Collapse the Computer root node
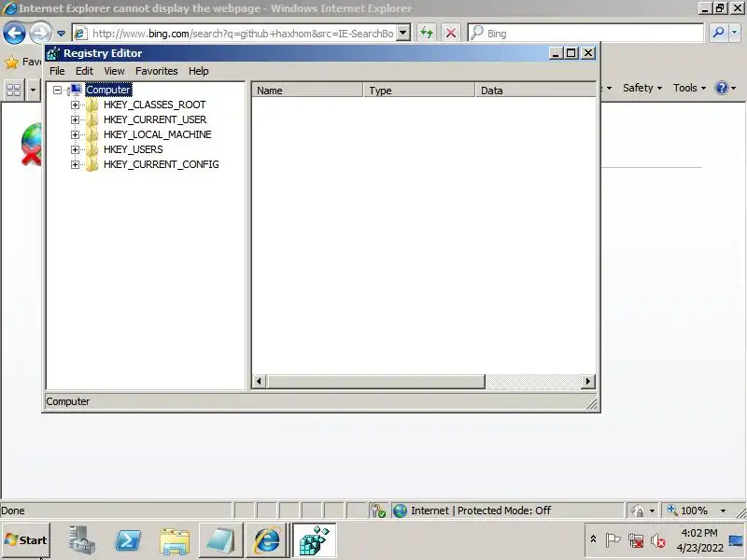747x560 pixels. 57,90
